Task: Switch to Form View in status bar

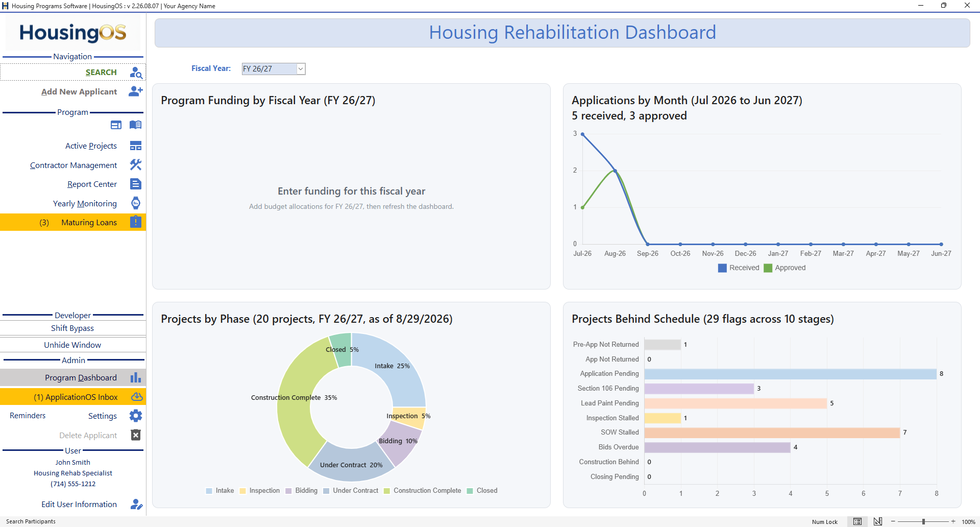Action: [857, 521]
